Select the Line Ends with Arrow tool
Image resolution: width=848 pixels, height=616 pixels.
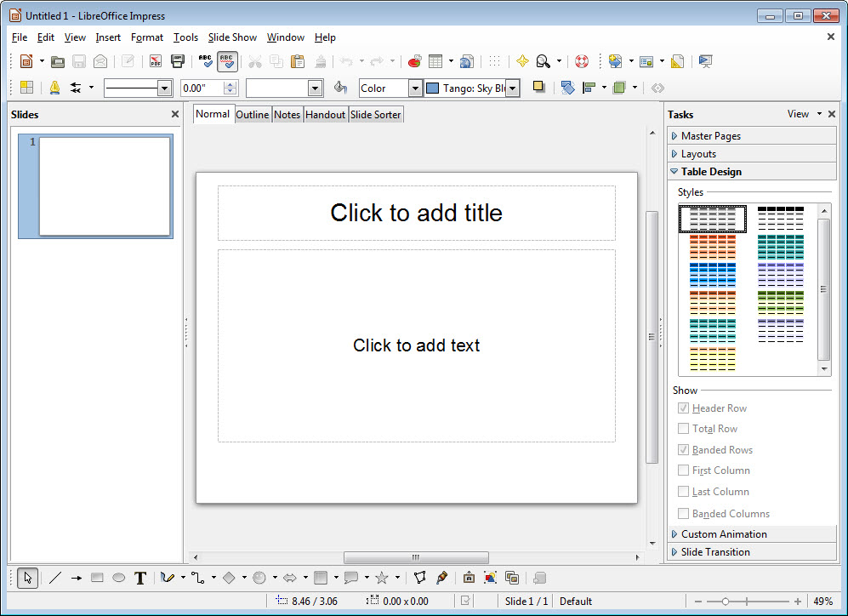(x=77, y=578)
